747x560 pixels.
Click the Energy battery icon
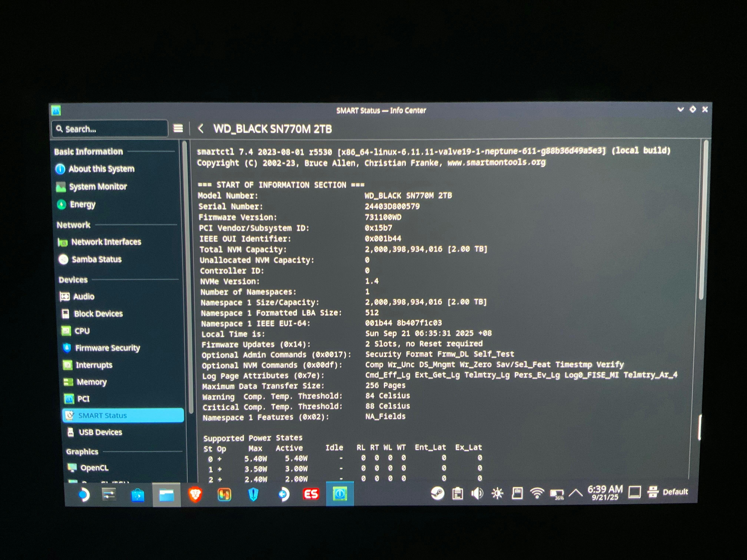62,205
